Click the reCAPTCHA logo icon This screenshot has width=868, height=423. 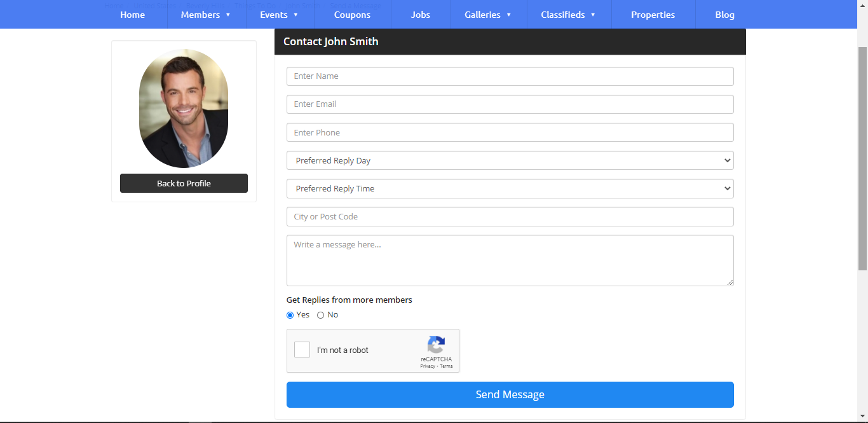(436, 345)
